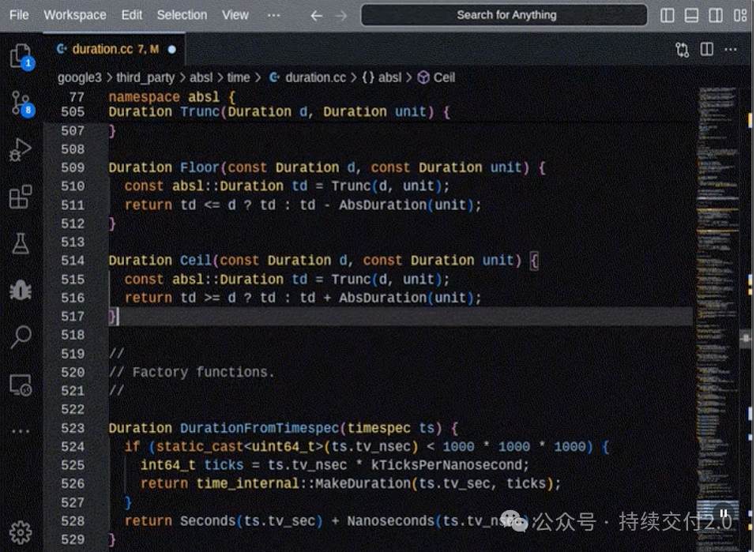Open duration.cc breadcrumb file dropdown
756x552 pixels.
pyautogui.click(x=307, y=77)
